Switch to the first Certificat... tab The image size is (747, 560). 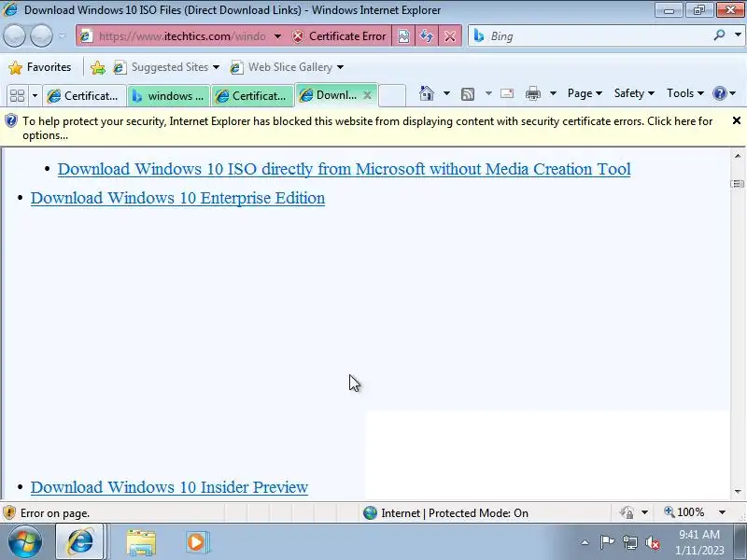coord(84,96)
